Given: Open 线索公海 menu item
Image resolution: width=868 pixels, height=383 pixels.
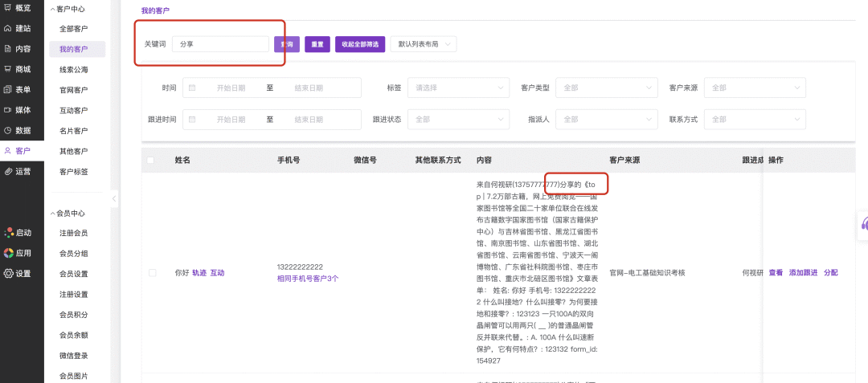Looking at the screenshot, I should (73, 70).
